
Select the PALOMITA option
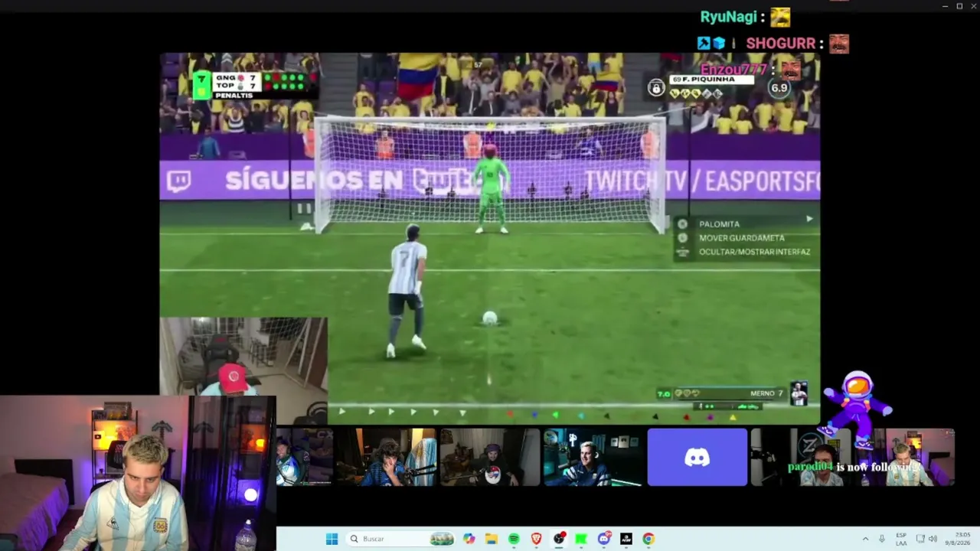point(719,224)
